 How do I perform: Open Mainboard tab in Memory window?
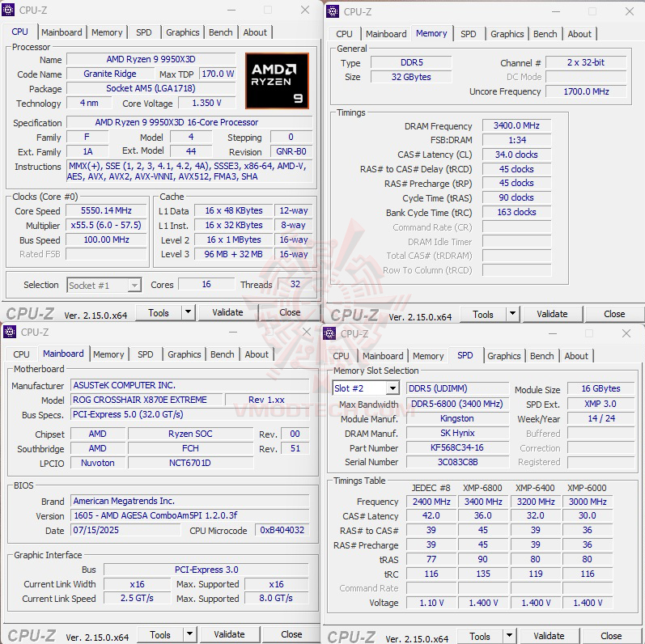click(386, 34)
